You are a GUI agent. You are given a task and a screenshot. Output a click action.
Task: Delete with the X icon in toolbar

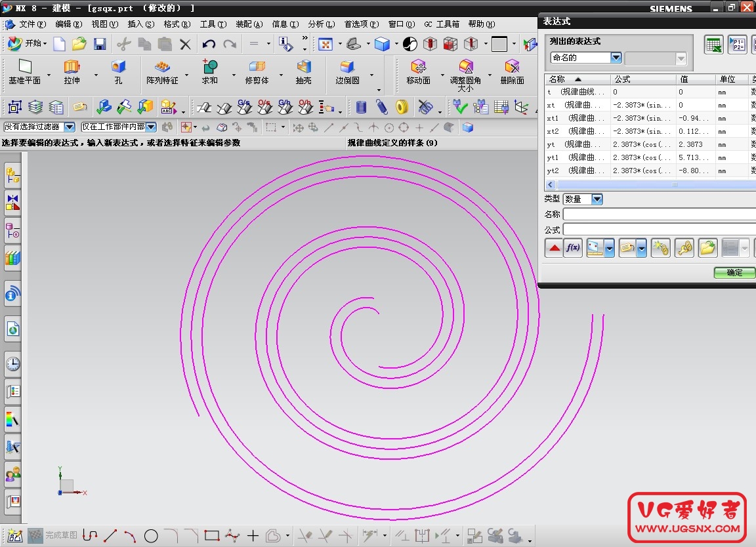coord(185,45)
